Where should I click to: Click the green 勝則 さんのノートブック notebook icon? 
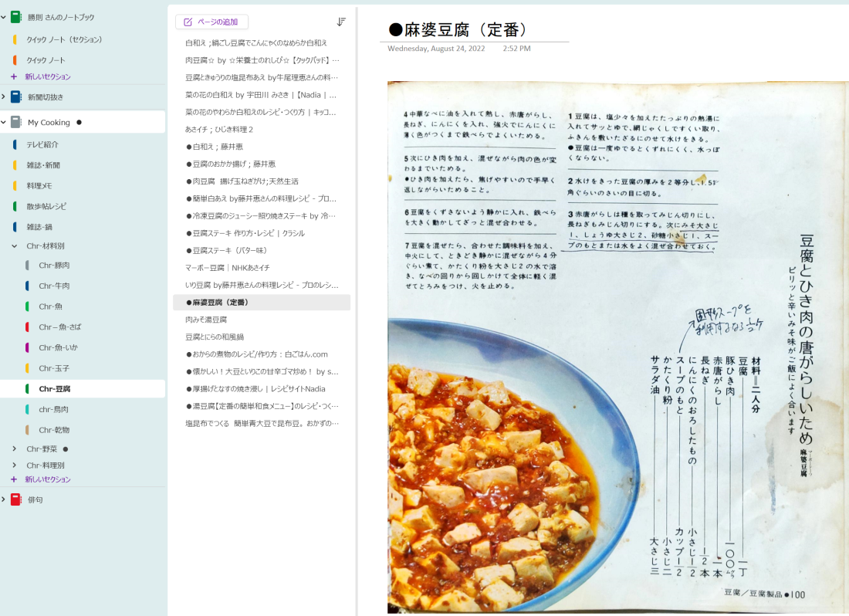(16, 17)
